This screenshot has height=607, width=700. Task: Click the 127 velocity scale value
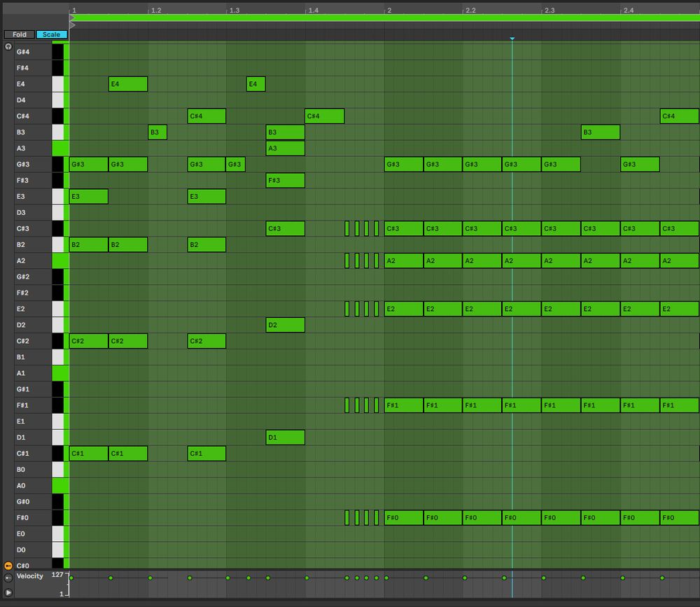[x=57, y=575]
